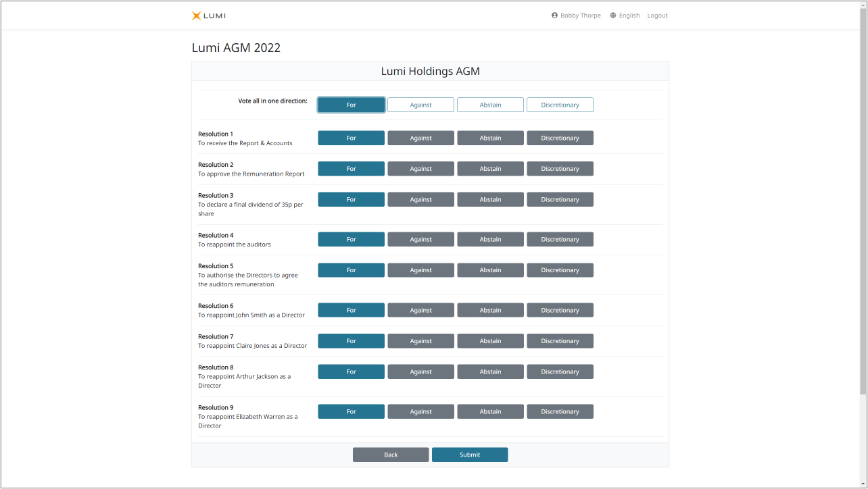Select Discretionary on Resolution 6
Viewport: 868px width, 489px height.
point(560,310)
